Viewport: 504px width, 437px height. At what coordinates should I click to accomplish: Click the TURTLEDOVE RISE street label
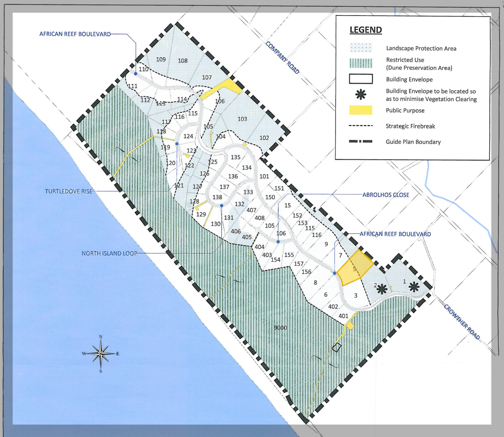coord(69,191)
